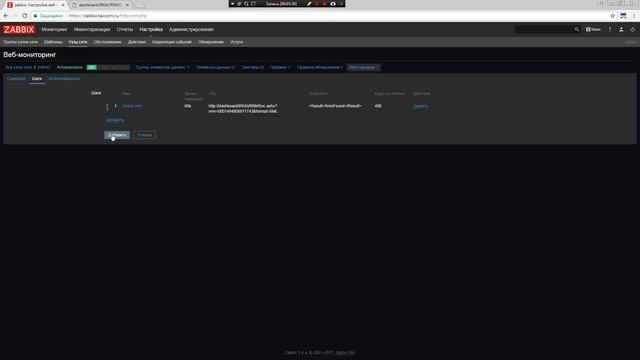Click the pencil icon in recording toolbar

coord(309,4)
